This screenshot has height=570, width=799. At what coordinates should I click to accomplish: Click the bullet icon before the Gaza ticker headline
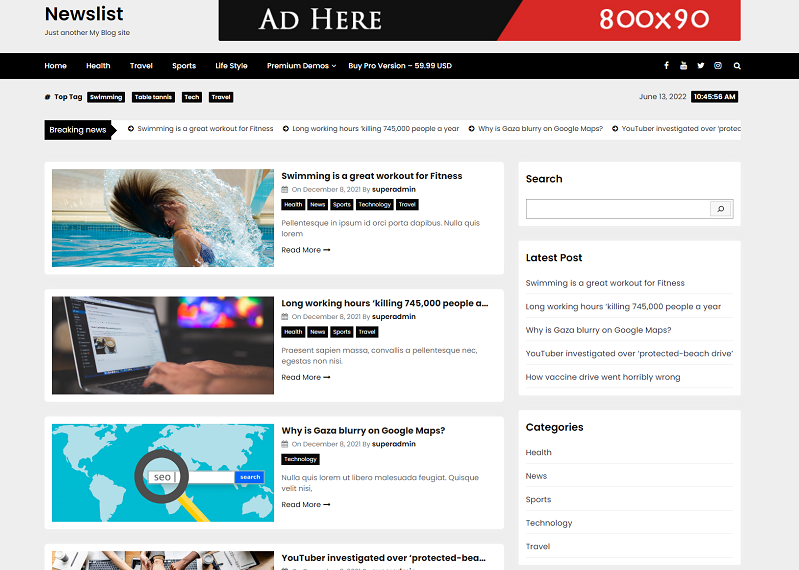click(x=471, y=129)
